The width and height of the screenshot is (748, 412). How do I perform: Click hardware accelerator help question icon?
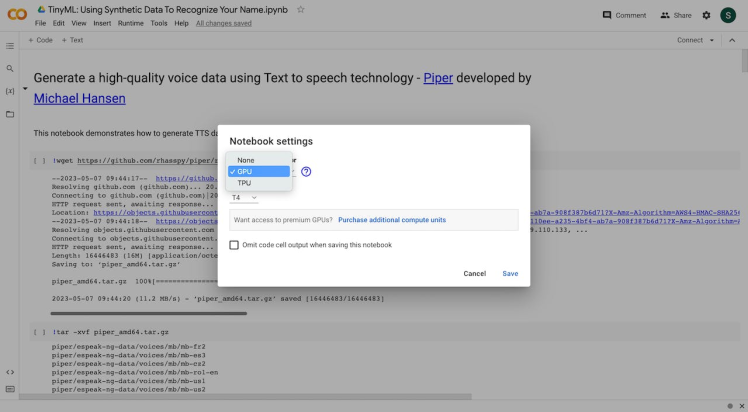tap(306, 172)
